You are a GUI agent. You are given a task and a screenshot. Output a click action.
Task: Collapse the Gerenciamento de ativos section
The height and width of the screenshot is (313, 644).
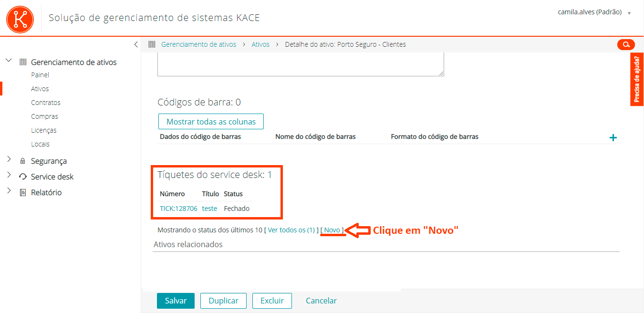point(9,61)
